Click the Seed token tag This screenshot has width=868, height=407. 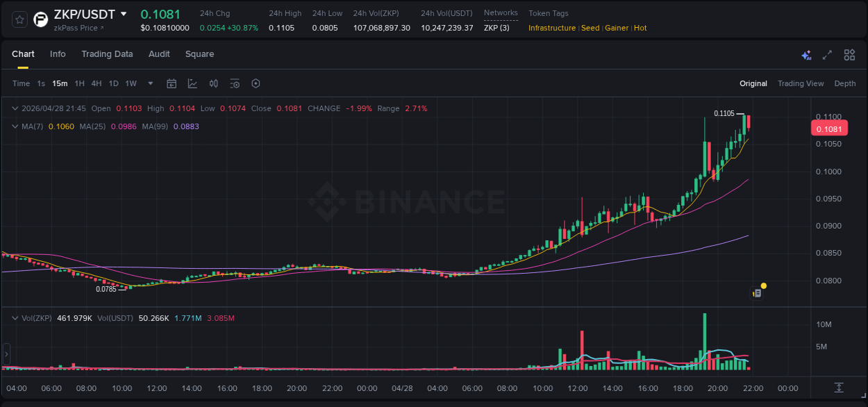[x=590, y=28]
